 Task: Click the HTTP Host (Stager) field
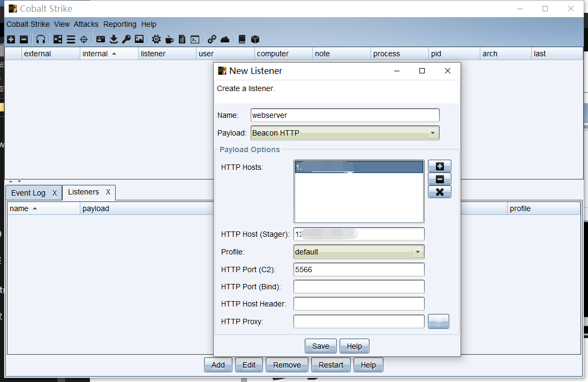pos(359,234)
